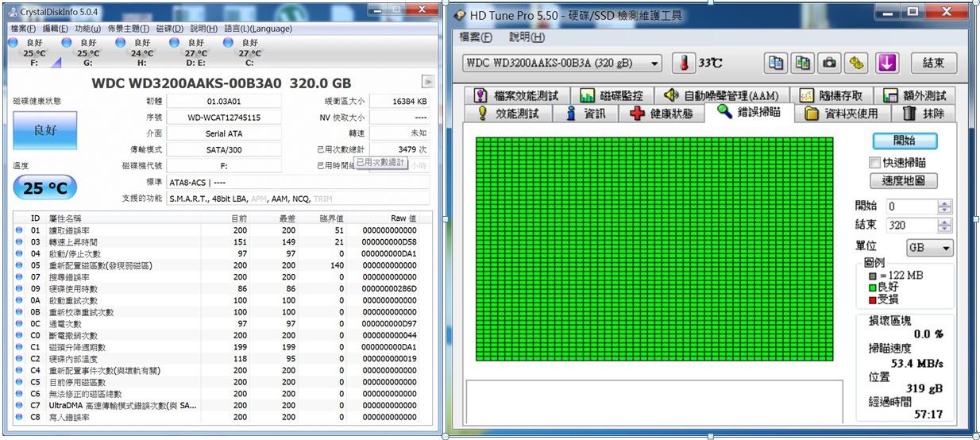Switch to 額外測試 tab
Screen dimensions: 980x440
click(915, 95)
